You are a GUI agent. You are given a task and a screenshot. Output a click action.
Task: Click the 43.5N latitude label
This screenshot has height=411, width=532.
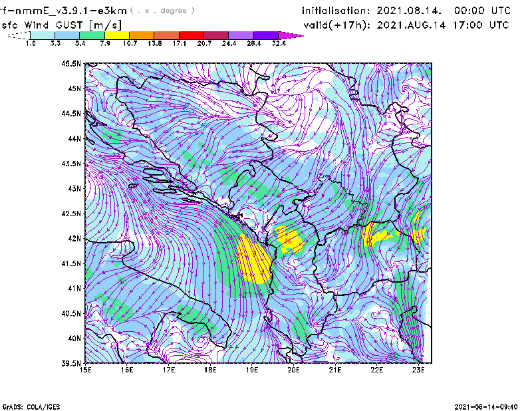[x=71, y=163]
